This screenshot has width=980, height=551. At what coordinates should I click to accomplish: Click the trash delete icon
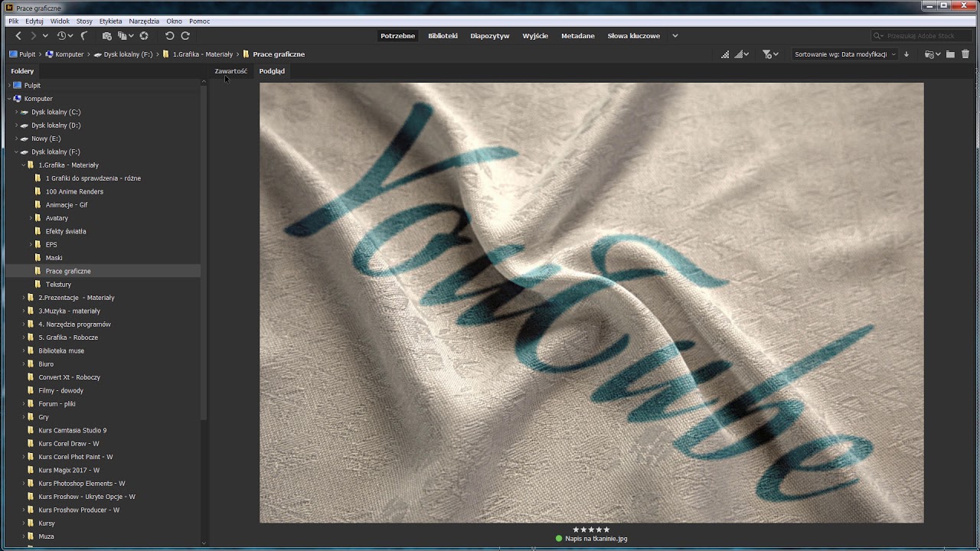point(965,54)
